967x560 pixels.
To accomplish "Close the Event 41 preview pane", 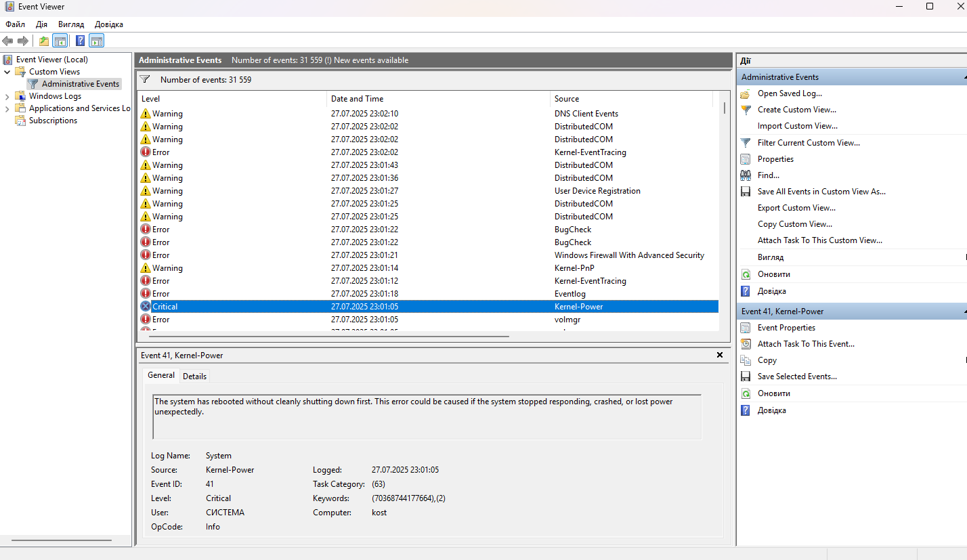I will (x=720, y=355).
